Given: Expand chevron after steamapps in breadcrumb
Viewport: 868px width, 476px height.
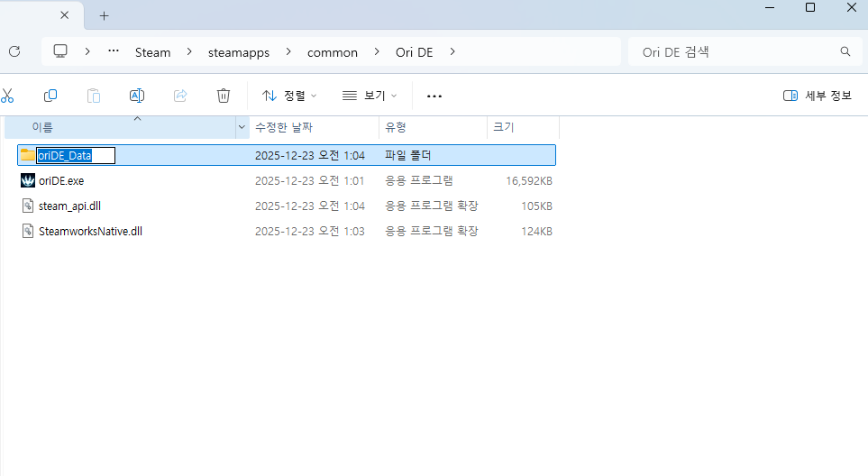Looking at the screenshot, I should click(288, 51).
